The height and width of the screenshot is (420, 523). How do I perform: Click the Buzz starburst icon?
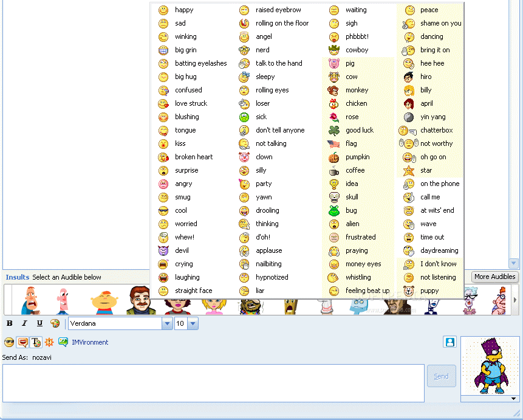(x=49, y=342)
